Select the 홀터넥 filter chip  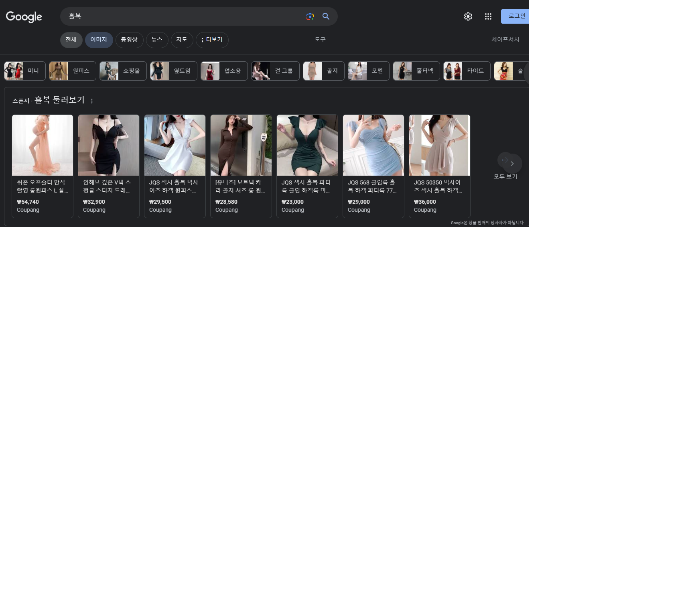416,71
